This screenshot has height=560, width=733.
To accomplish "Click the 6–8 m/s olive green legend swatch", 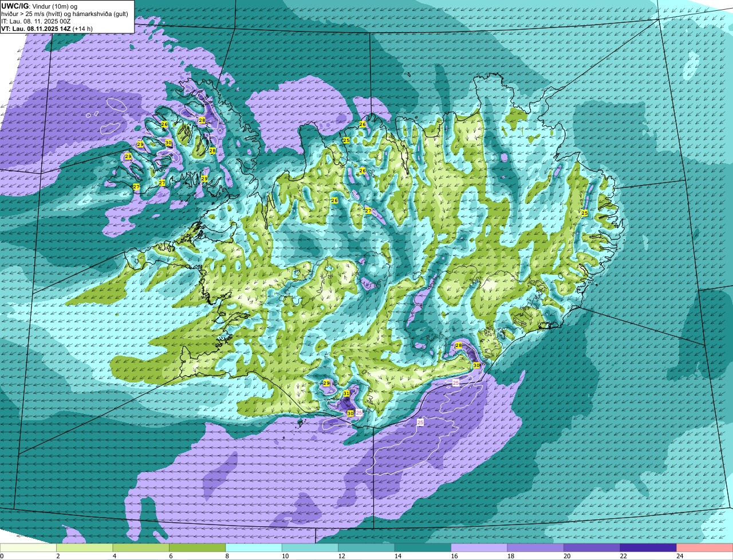I will pyautogui.click(x=198, y=547).
